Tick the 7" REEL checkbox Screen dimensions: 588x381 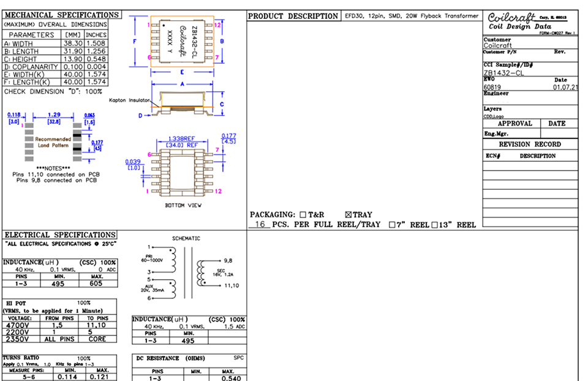tap(392, 225)
